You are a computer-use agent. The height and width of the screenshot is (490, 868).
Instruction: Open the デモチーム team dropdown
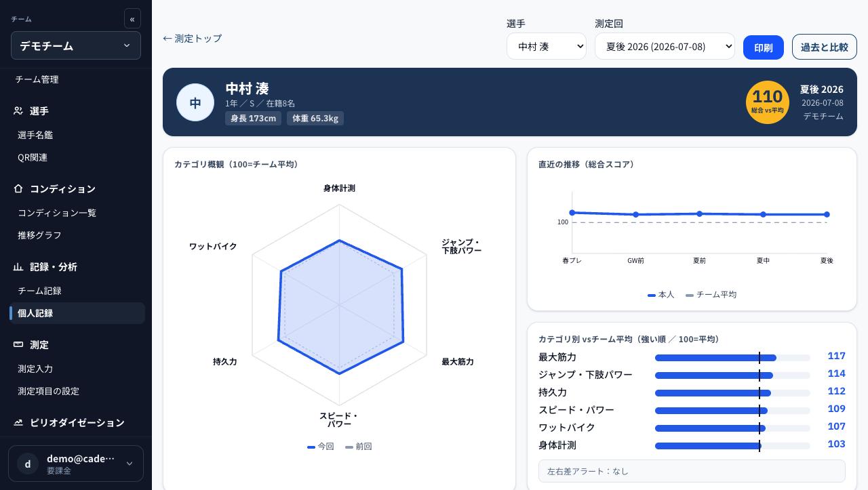click(x=76, y=45)
